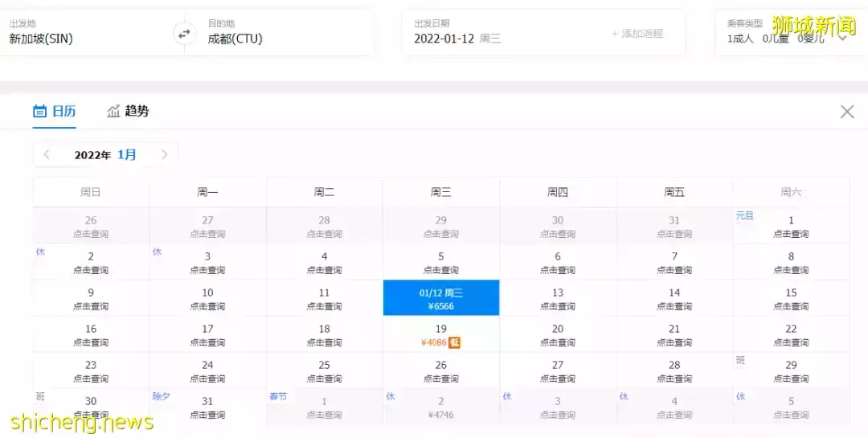
Task: Query fares for January 14
Action: point(674,298)
